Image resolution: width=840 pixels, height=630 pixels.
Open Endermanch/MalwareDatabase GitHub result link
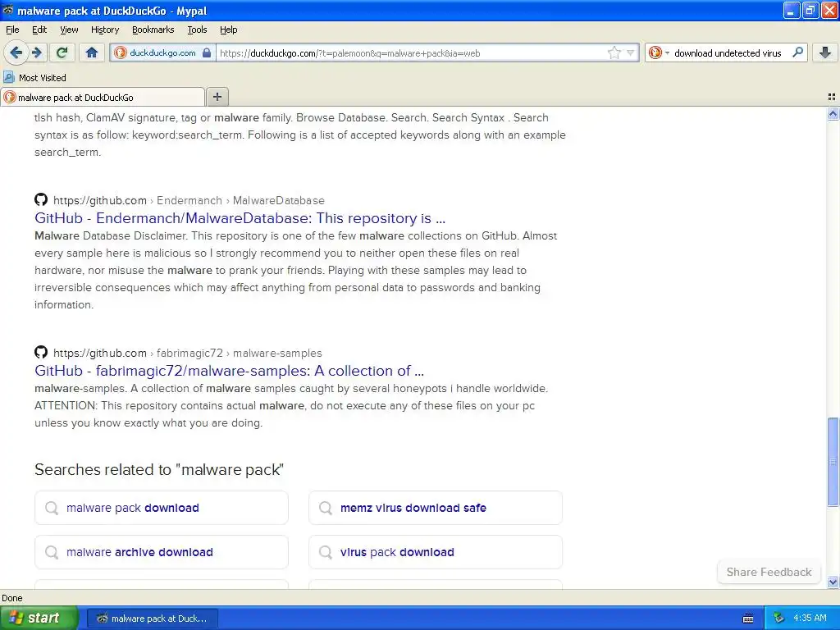[x=240, y=218]
